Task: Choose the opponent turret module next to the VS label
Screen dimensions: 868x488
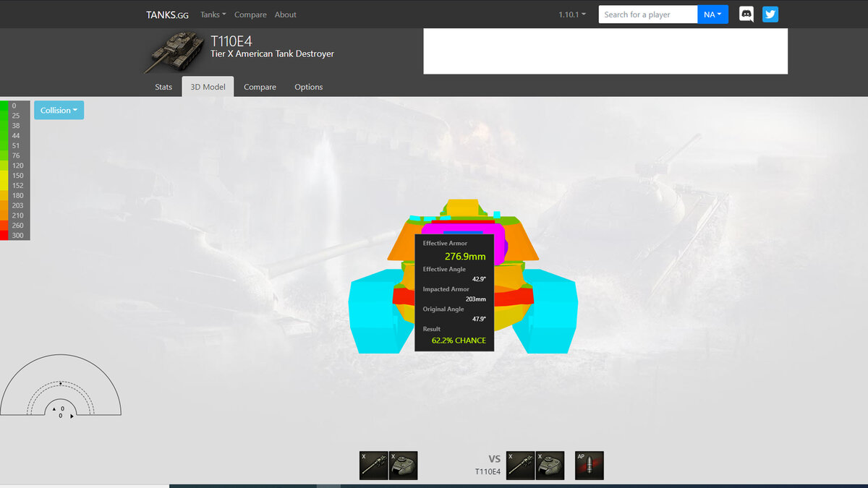Action: 550,466
